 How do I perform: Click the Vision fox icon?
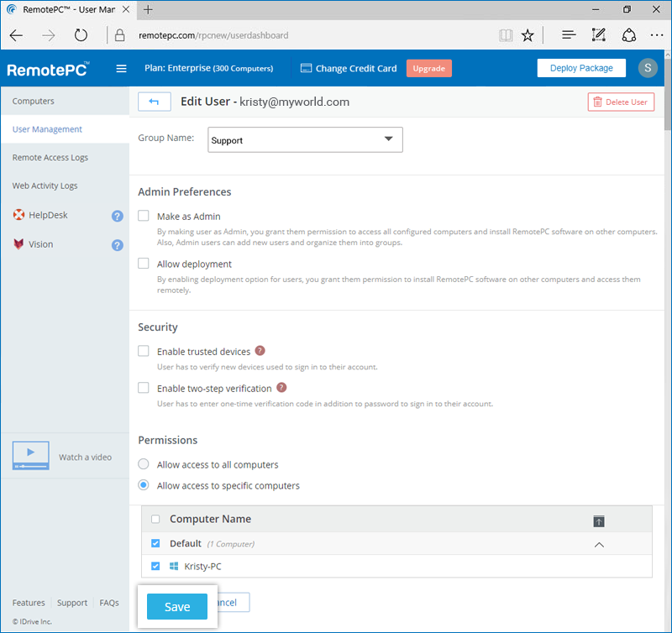pyautogui.click(x=18, y=244)
